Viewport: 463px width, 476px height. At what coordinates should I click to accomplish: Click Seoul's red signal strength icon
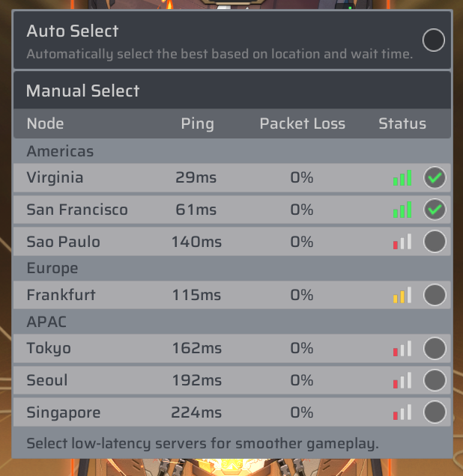coord(402,380)
